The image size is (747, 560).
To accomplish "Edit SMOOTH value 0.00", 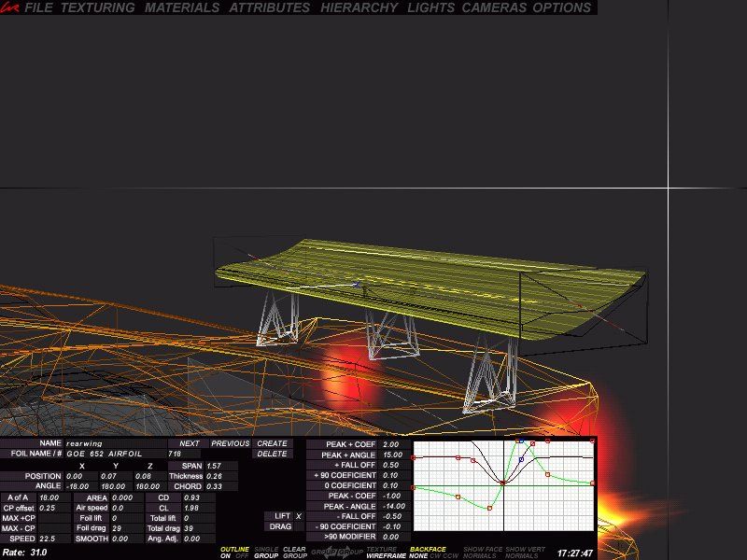I will (x=126, y=539).
